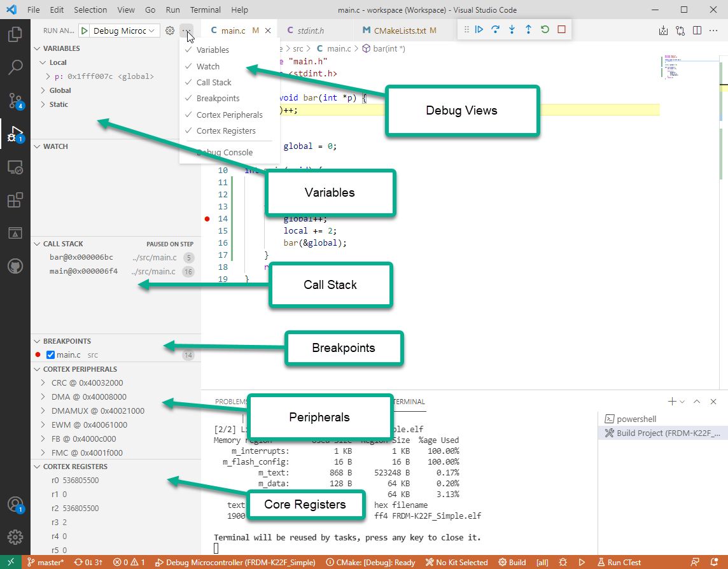The width and height of the screenshot is (728, 569).
Task: Close the terminal panel
Action: point(713,402)
